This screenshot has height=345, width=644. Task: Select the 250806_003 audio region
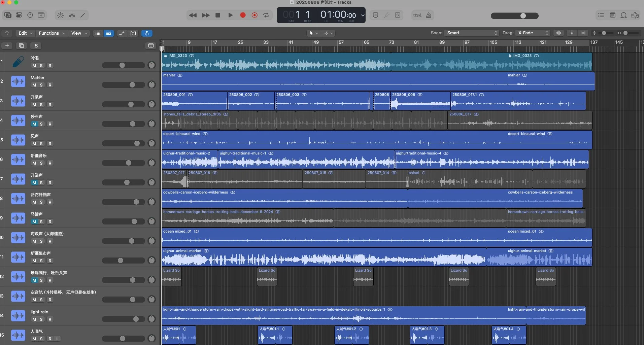(322, 101)
